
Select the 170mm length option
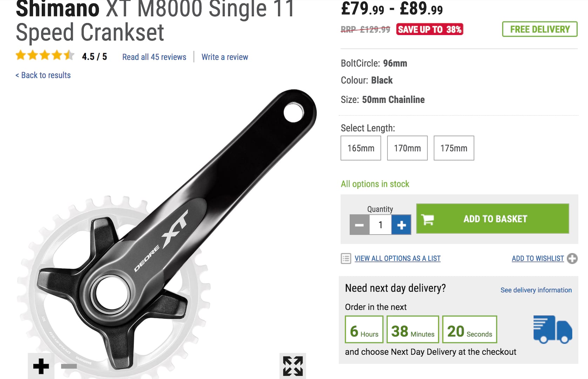pos(407,148)
